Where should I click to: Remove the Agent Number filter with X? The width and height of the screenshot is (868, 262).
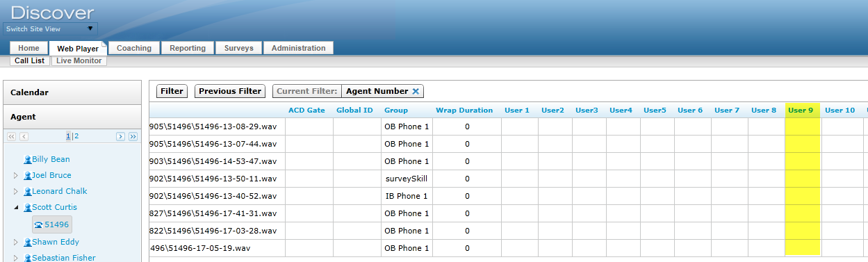416,91
